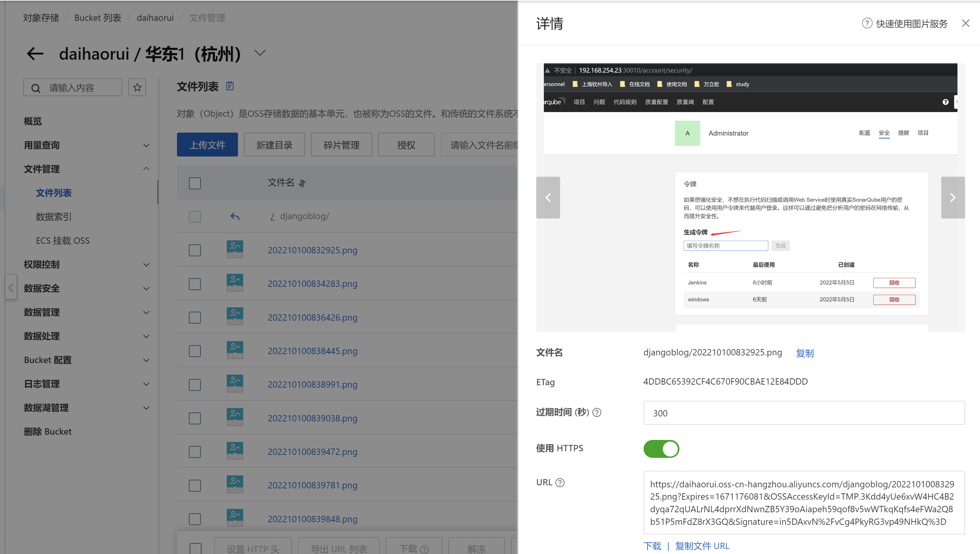
Task: Click the clipboard icon beside 文件列表 heading
Action: (x=230, y=86)
